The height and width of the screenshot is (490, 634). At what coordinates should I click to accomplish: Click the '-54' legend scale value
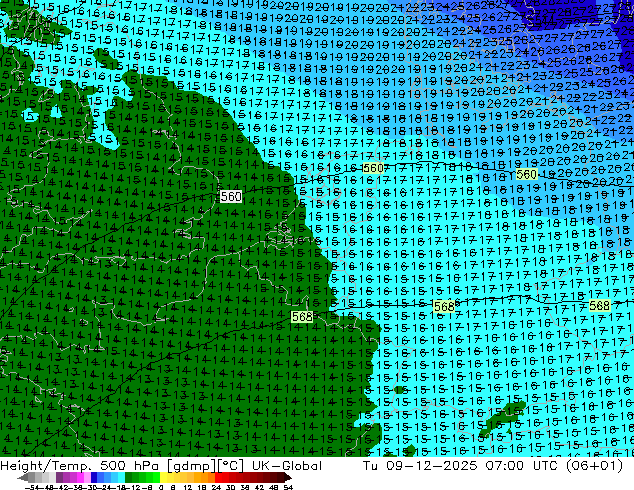32,487
